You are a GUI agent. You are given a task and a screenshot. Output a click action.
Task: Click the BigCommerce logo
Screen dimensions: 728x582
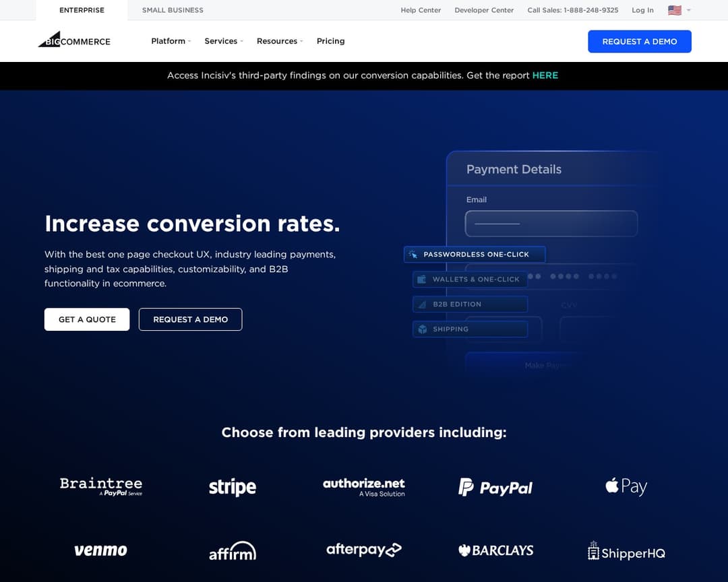74,40
